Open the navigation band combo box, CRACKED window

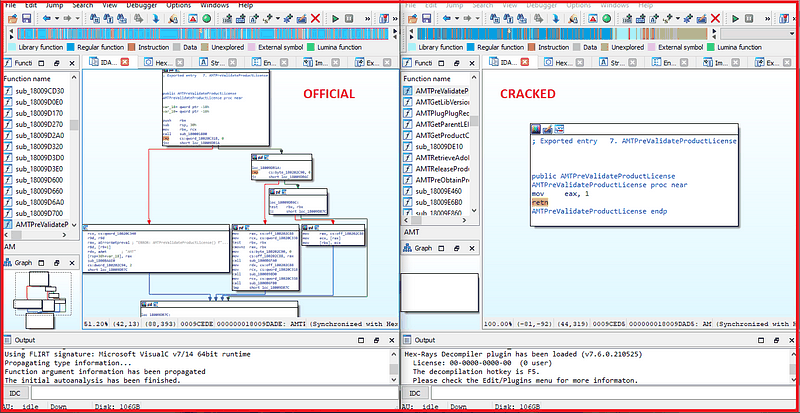pyautogui.click(x=759, y=34)
